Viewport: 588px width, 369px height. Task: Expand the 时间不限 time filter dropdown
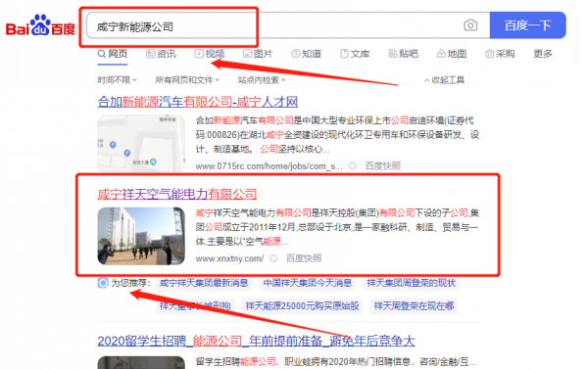(117, 80)
